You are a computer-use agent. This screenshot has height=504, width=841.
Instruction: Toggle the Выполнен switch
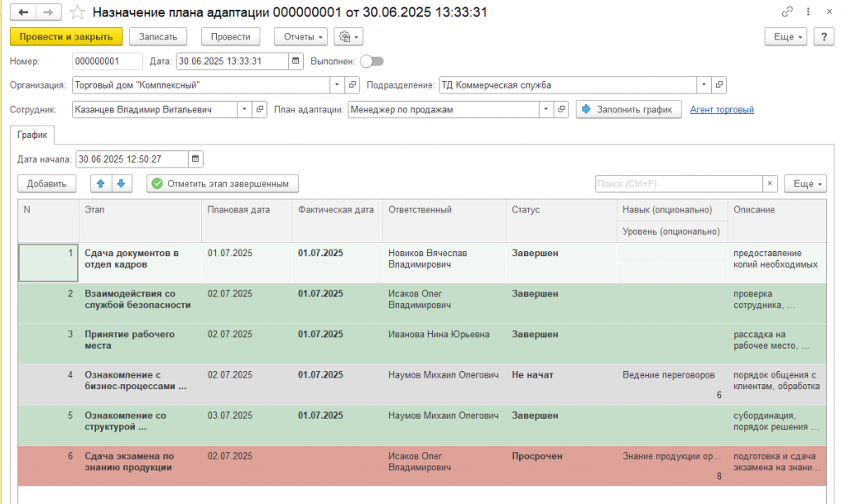click(x=372, y=61)
